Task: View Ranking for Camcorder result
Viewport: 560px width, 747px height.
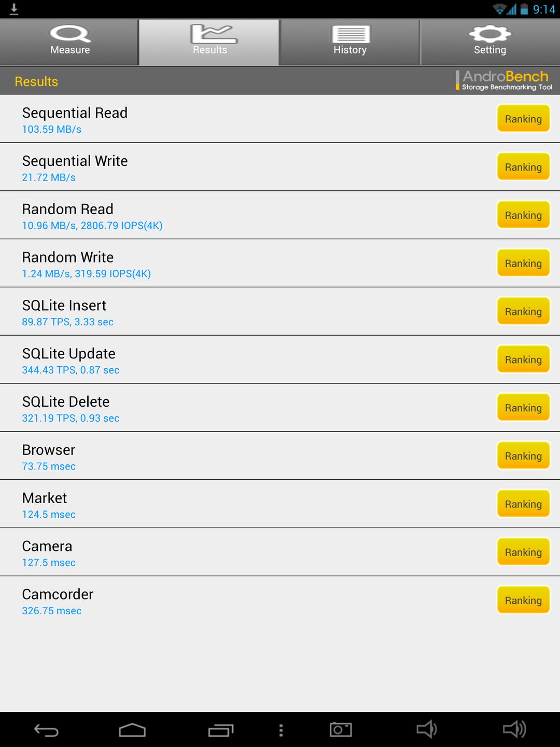Action: pos(523,600)
